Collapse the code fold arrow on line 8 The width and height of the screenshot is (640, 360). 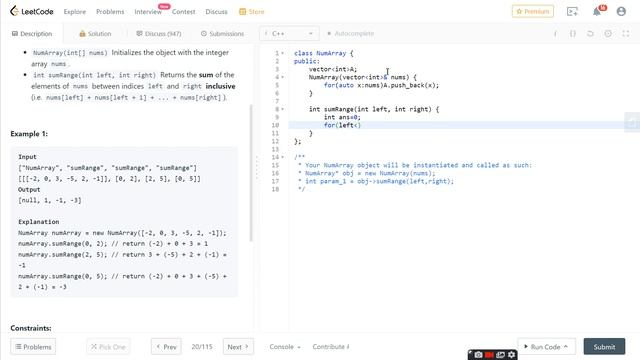click(282, 109)
